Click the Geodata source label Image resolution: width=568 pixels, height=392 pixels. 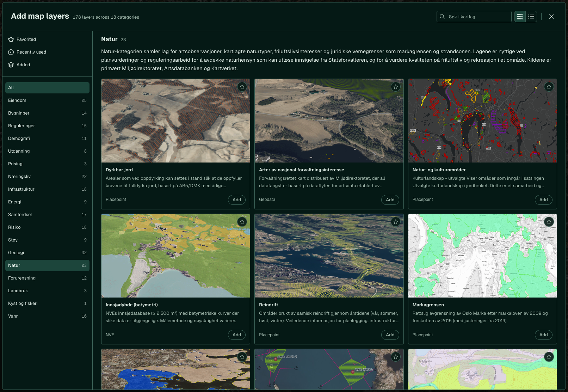click(267, 200)
